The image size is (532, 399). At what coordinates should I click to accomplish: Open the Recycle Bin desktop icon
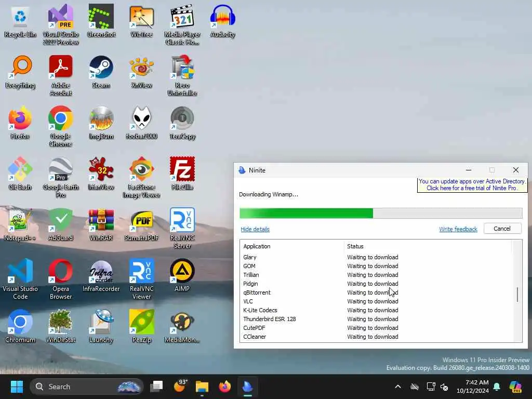pos(20,21)
